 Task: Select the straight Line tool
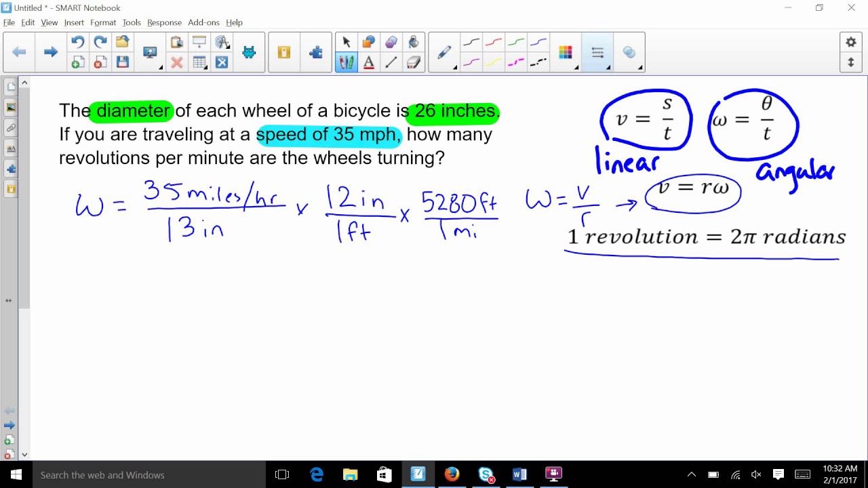pos(391,62)
